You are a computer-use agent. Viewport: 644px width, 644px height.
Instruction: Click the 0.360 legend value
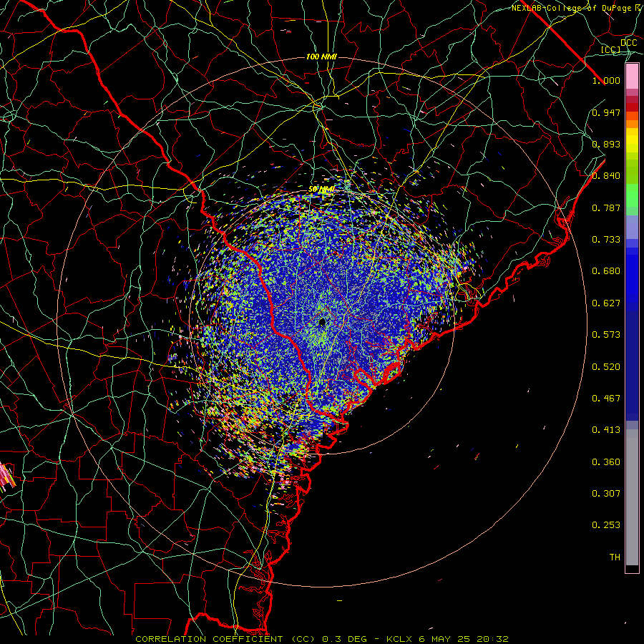(x=606, y=462)
